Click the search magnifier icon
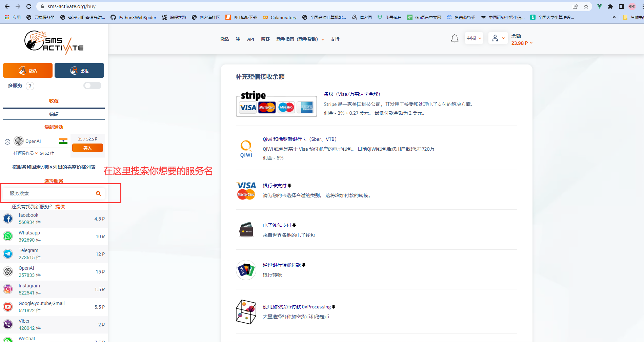 click(98, 193)
